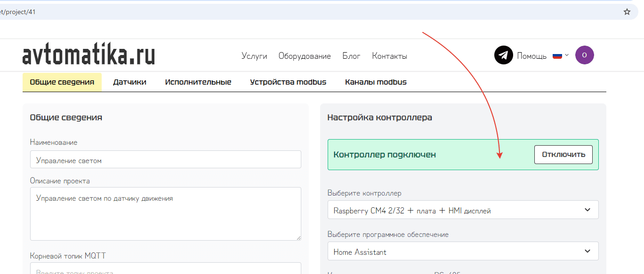Bookmark this page with the star icon

pyautogui.click(x=627, y=12)
